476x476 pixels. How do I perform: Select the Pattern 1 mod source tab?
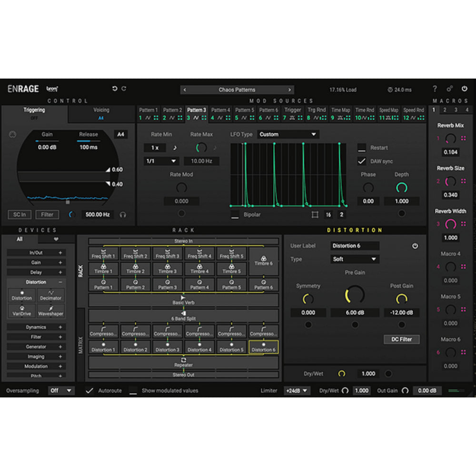pos(149,114)
